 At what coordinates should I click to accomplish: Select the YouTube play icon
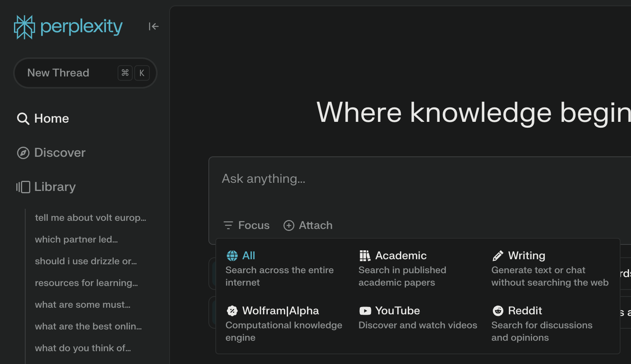(x=365, y=311)
